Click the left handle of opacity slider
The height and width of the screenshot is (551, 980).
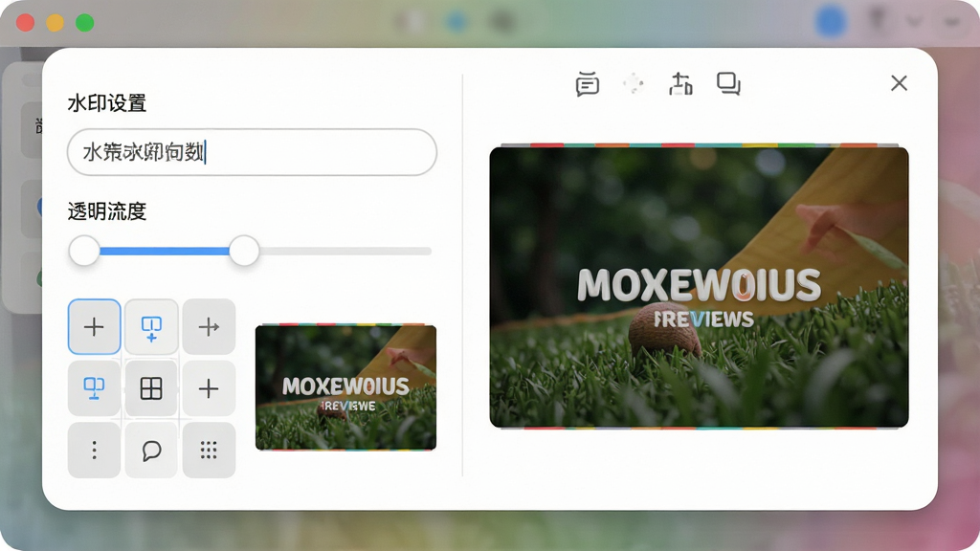tap(84, 251)
